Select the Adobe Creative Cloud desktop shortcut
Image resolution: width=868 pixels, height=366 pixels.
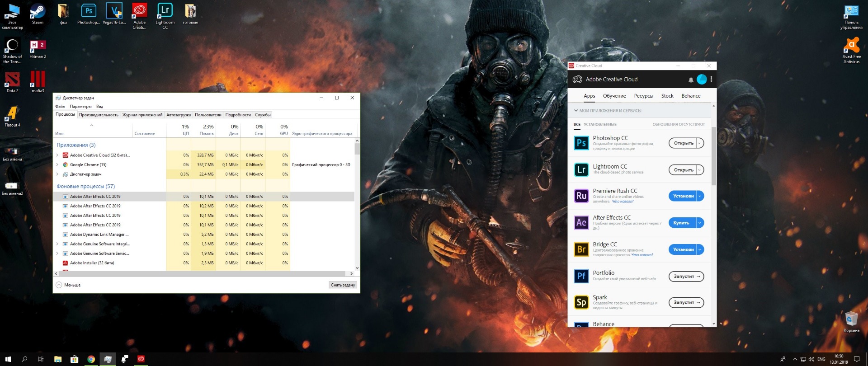(x=139, y=16)
